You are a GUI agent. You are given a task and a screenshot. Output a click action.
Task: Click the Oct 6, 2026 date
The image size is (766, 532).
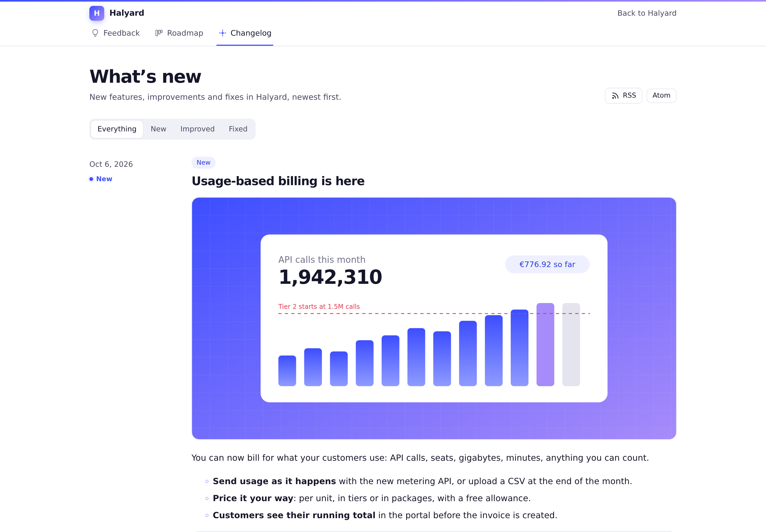111,164
